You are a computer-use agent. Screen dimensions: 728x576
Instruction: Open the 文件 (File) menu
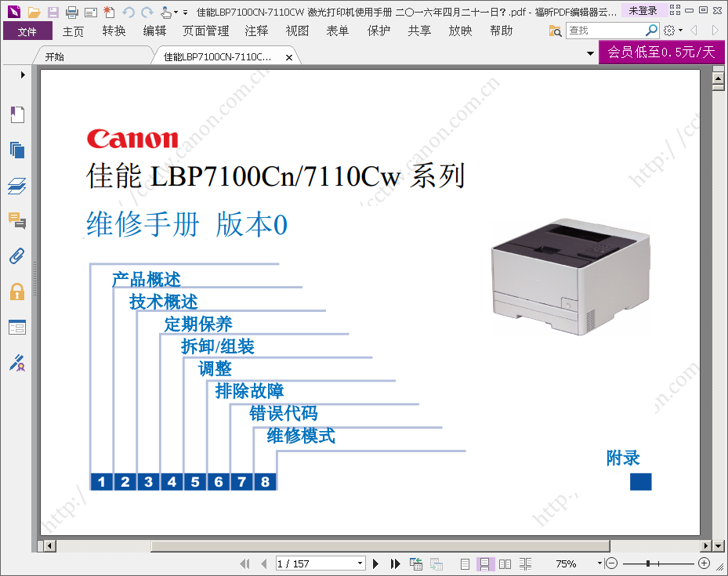coord(27,31)
